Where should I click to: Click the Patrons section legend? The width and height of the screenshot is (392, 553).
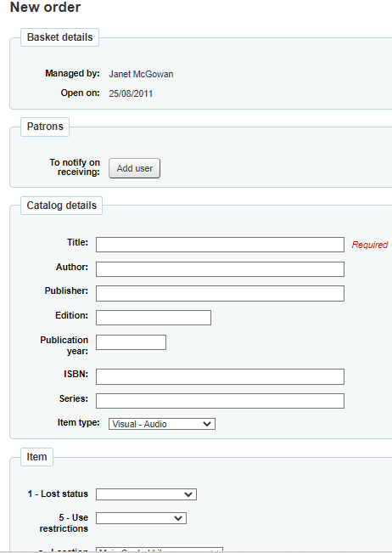coord(45,127)
